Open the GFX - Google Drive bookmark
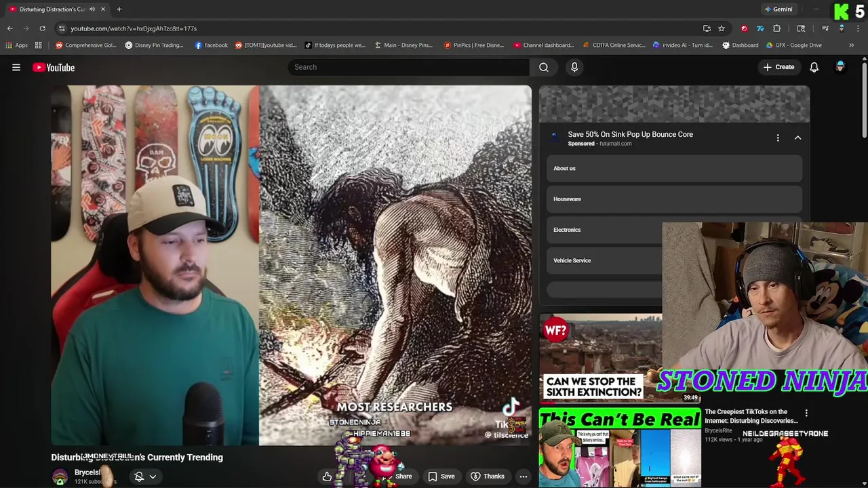 (x=794, y=45)
